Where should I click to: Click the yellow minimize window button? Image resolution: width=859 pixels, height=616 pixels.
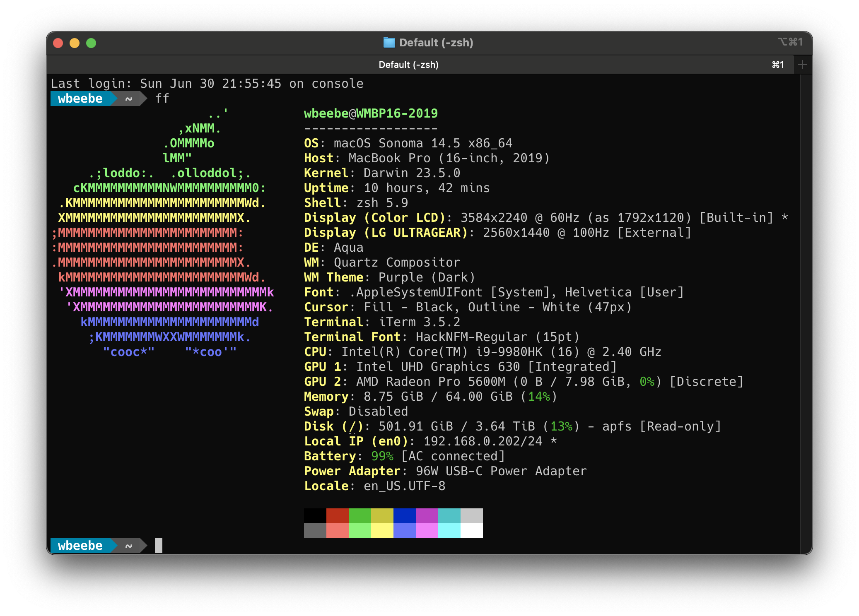75,43
